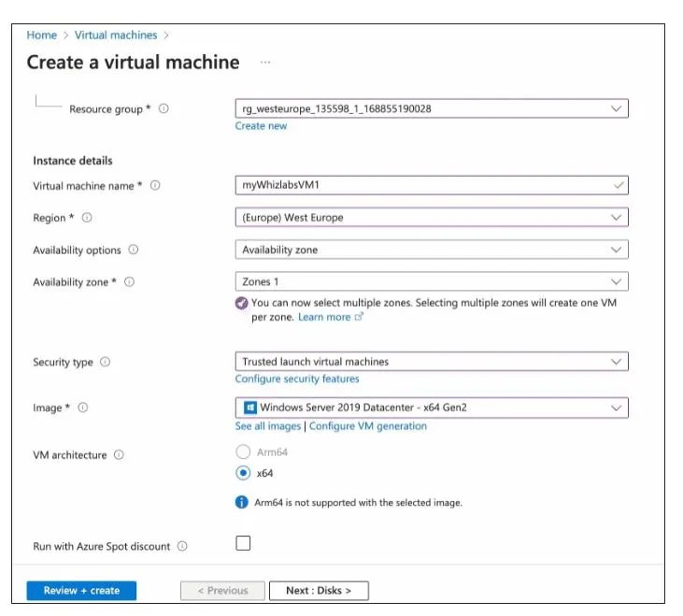Click info icon beside Virtual machine name
683x616 pixels.
[155, 185]
